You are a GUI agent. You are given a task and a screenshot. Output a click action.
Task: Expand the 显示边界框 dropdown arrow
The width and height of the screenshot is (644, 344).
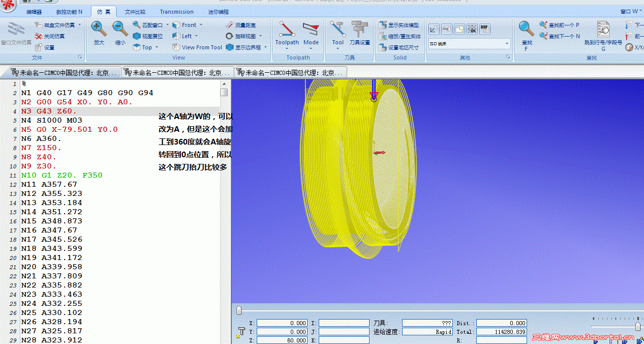265,47
